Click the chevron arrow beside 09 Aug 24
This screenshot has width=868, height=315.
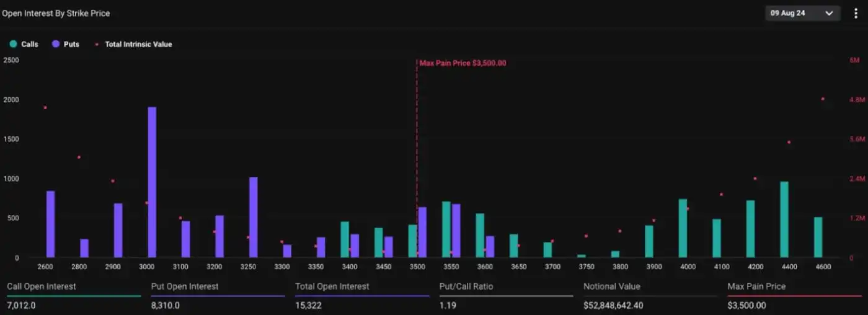point(829,13)
